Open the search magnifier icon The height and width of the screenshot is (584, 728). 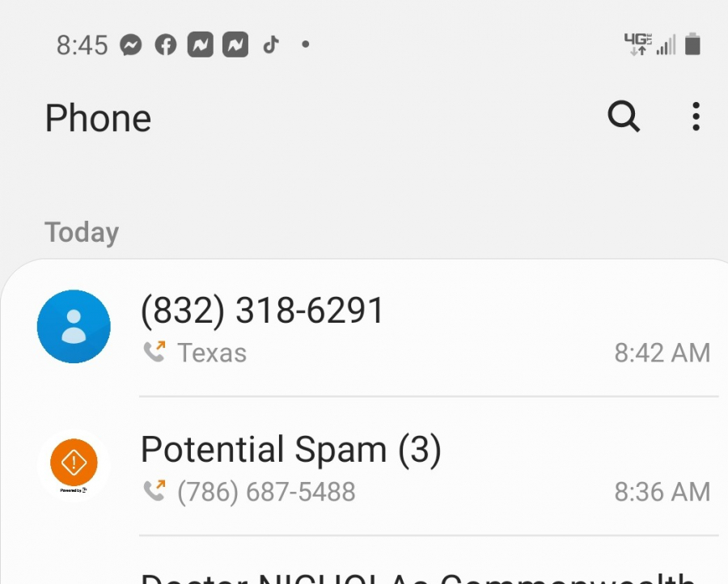pyautogui.click(x=624, y=116)
